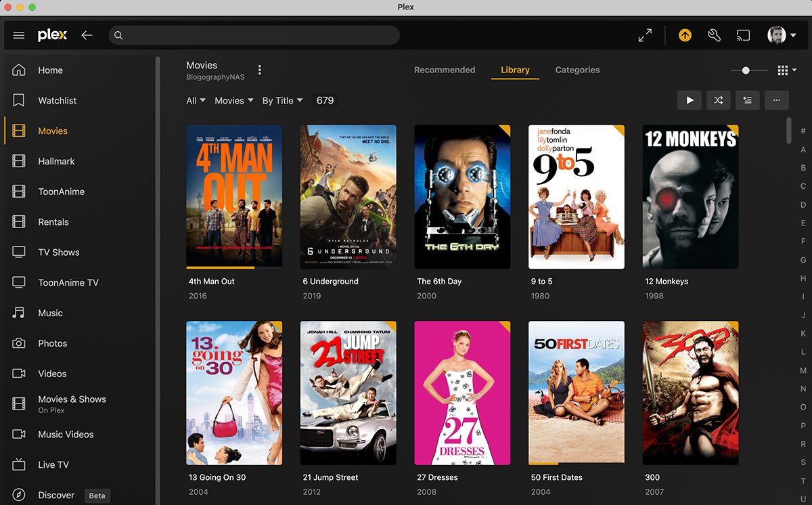812x505 pixels.
Task: Jump to the # index entry
Action: (x=803, y=131)
